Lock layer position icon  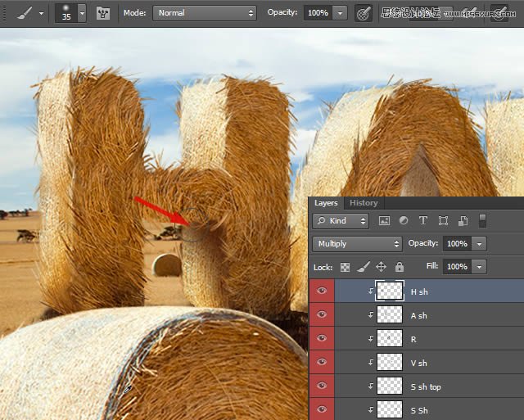point(381,267)
